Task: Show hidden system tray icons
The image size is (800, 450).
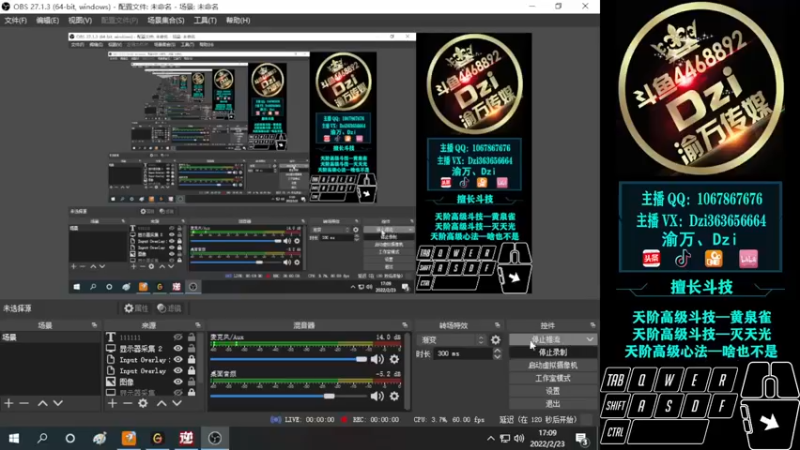Action: 490,438
